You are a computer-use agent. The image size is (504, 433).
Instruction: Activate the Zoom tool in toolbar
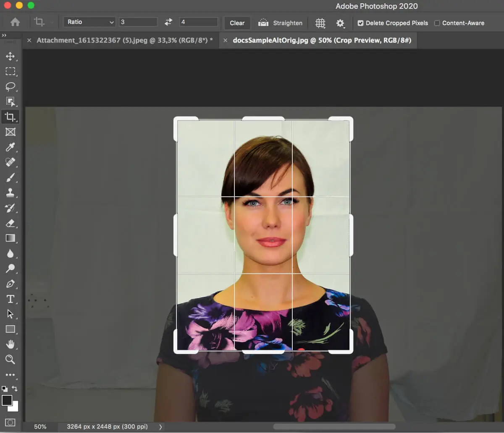(10, 359)
